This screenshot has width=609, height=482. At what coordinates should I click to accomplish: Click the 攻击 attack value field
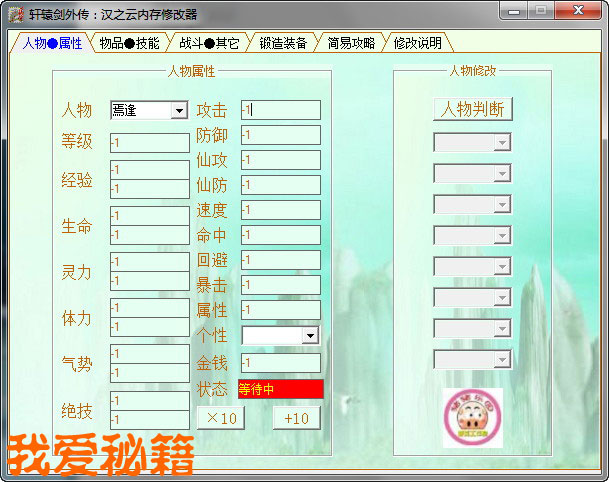[280, 110]
